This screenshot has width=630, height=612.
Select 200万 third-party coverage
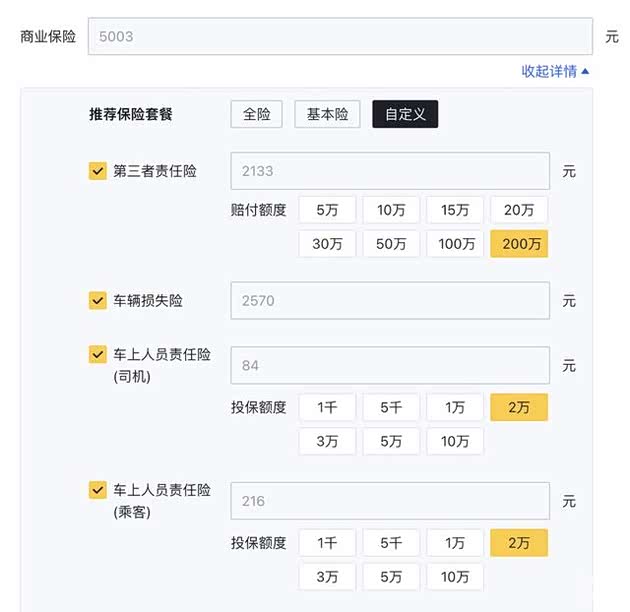[x=519, y=244]
